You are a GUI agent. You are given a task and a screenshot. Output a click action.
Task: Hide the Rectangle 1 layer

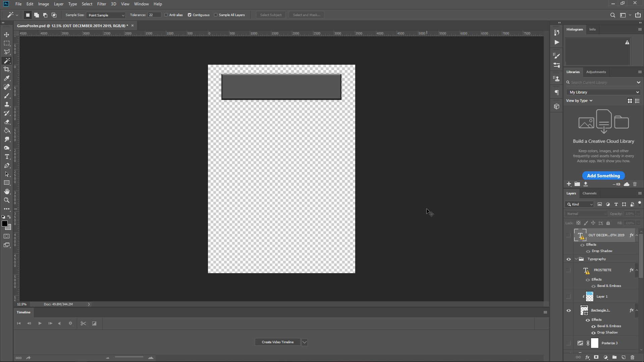pyautogui.click(x=569, y=310)
